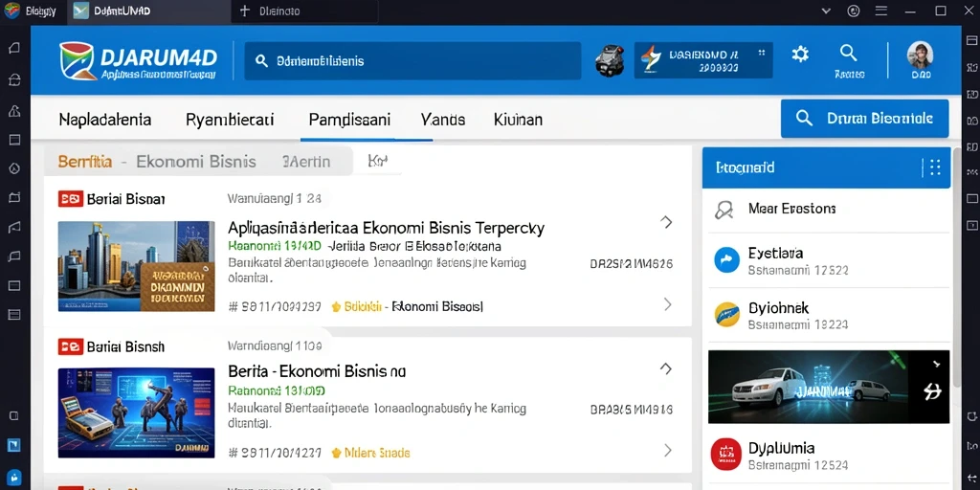The height and width of the screenshot is (490, 980).
Task: Click the first article's lower chevron arrow
Action: (x=667, y=304)
